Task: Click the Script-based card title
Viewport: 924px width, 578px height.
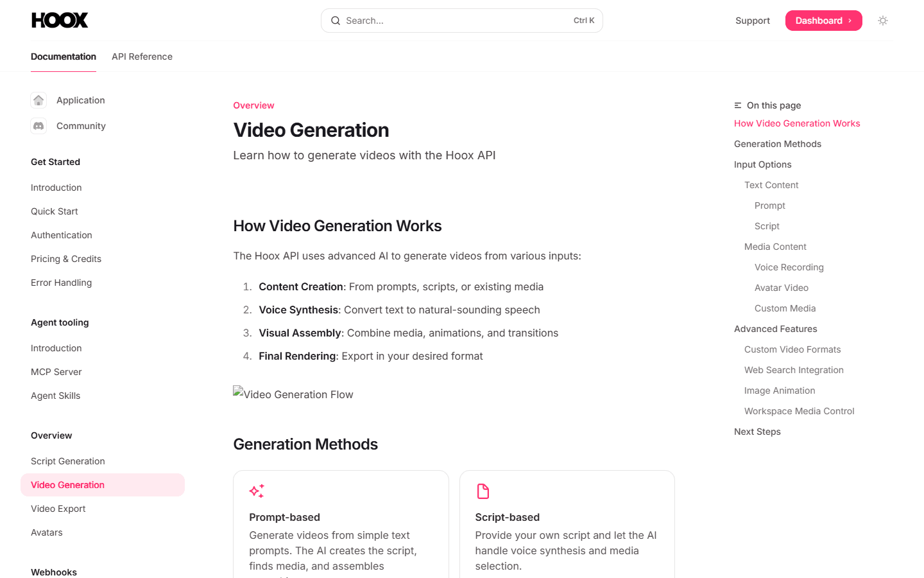Action: [508, 517]
